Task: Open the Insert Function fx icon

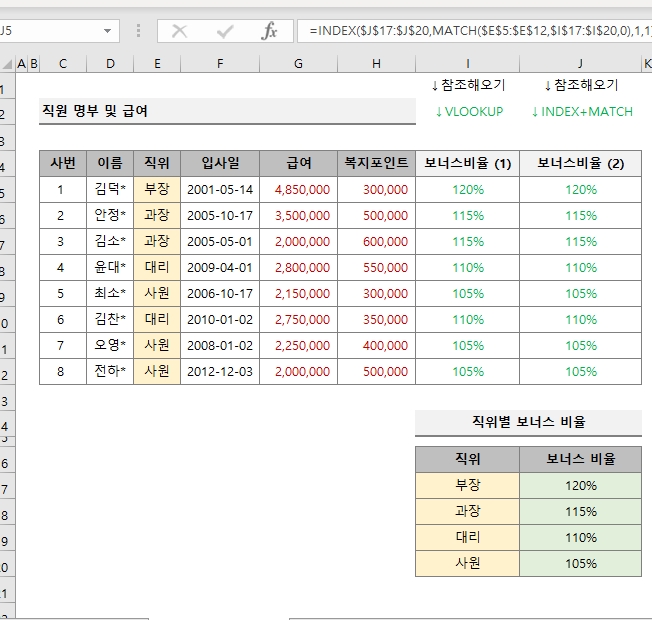Action: [269, 31]
